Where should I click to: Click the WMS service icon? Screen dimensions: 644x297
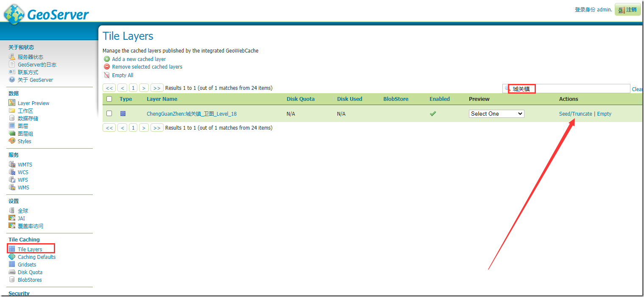12,187
